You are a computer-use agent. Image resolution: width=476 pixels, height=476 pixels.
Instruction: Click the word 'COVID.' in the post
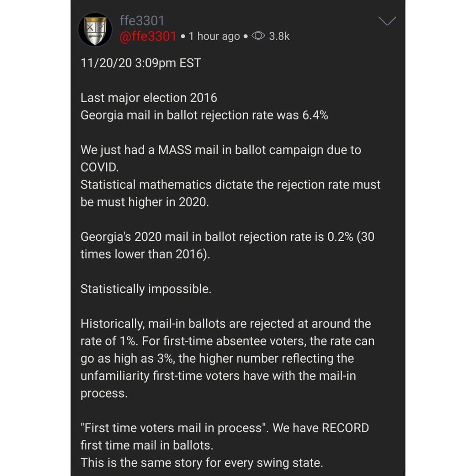point(100,167)
